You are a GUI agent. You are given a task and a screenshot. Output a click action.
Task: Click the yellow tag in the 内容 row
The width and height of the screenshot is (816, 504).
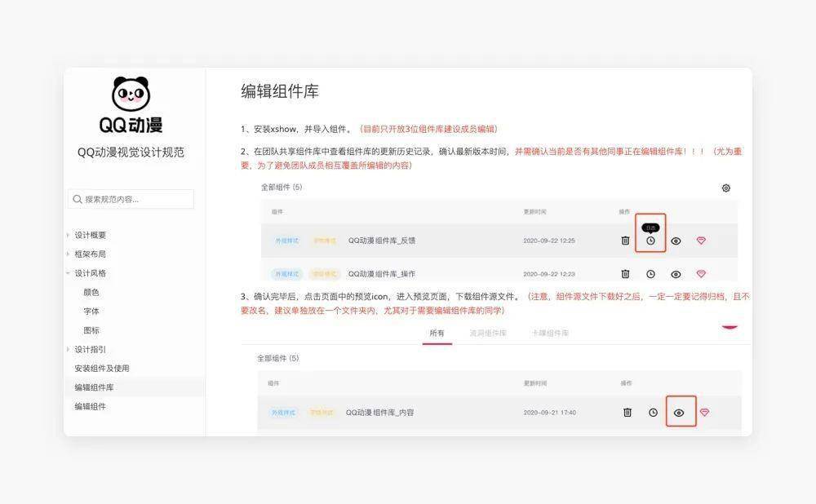tap(322, 413)
